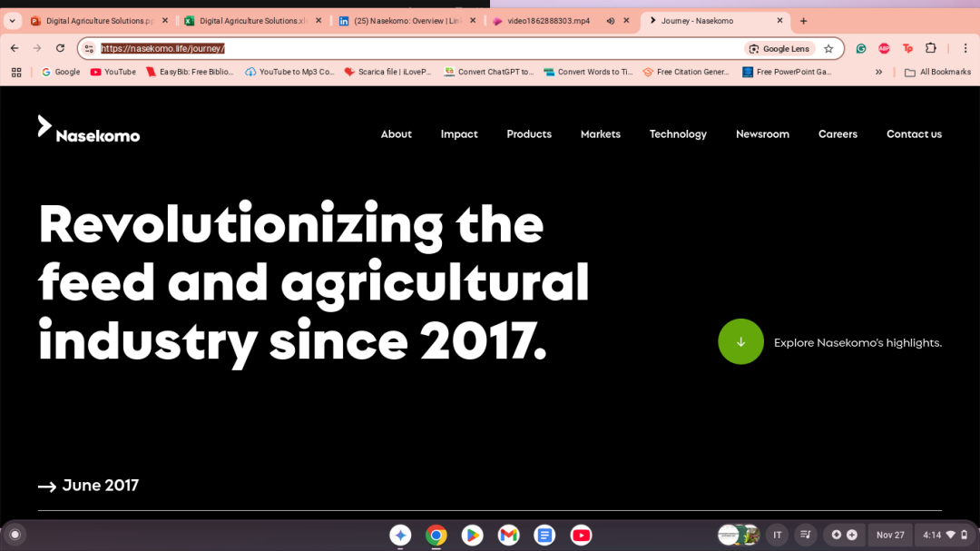The width and height of the screenshot is (980, 551).
Task: Open quick settings at 4:14 clock
Action: click(945, 535)
